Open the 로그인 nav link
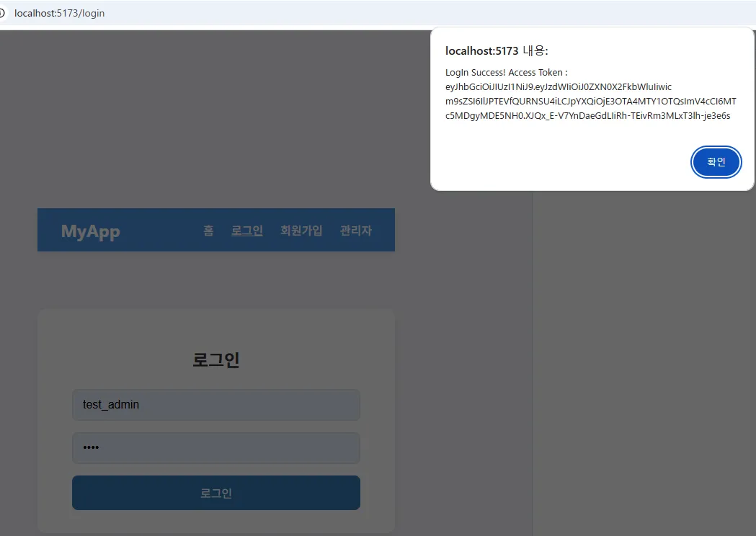756x536 pixels. [247, 231]
